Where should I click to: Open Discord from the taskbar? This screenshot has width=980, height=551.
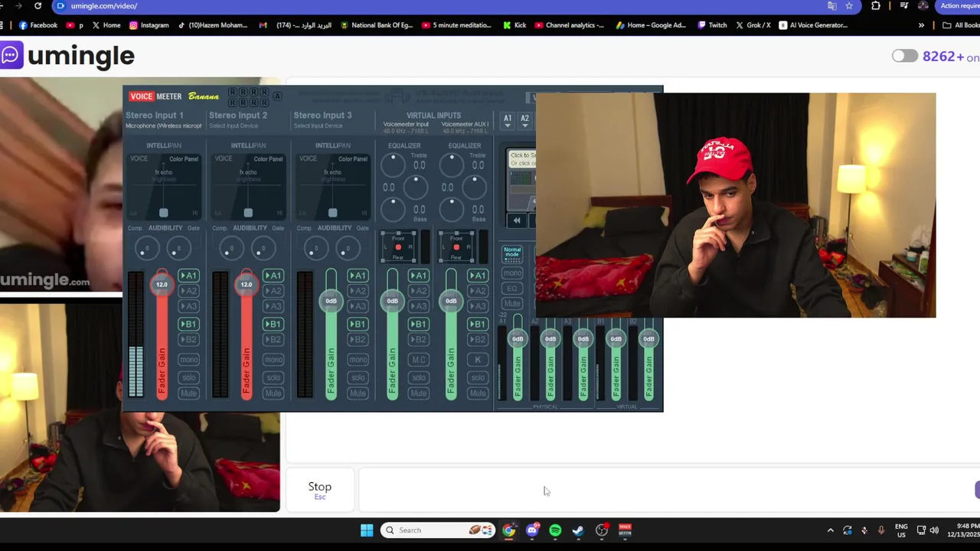point(532,530)
